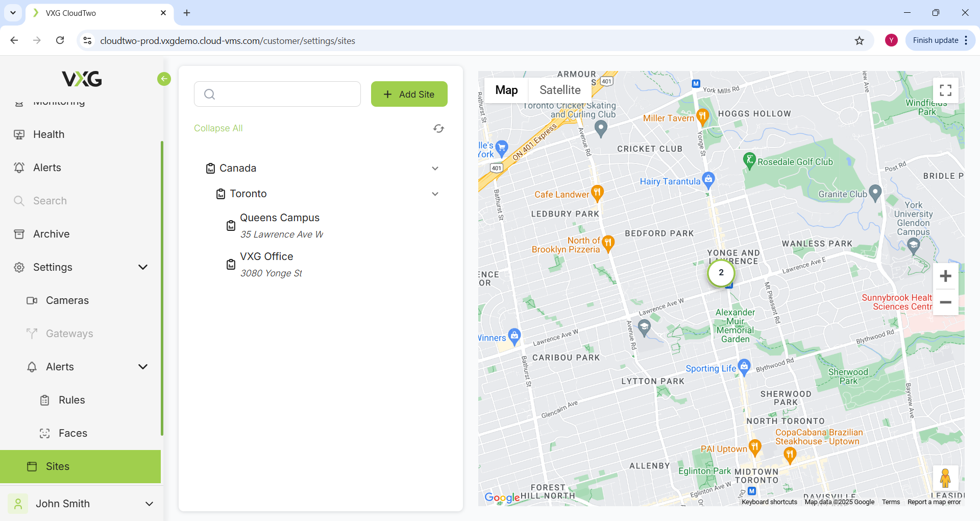The width and height of the screenshot is (980, 521).
Task: Toggle fullscreen map view
Action: (x=945, y=90)
